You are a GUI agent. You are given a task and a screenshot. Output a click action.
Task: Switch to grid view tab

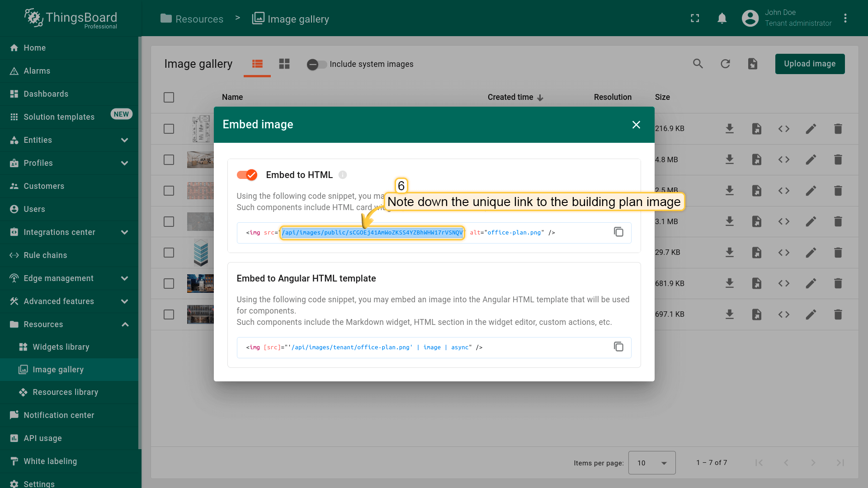click(x=284, y=64)
